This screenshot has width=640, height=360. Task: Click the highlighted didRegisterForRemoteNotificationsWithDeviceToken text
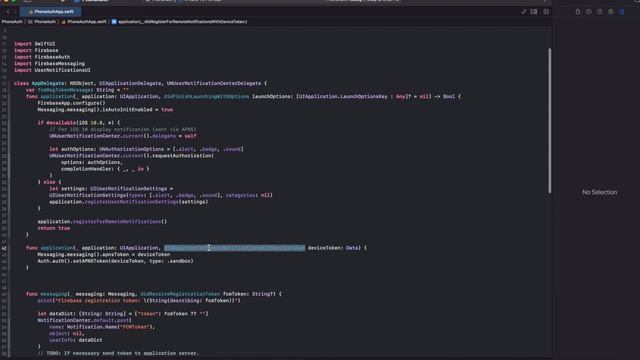[234, 248]
